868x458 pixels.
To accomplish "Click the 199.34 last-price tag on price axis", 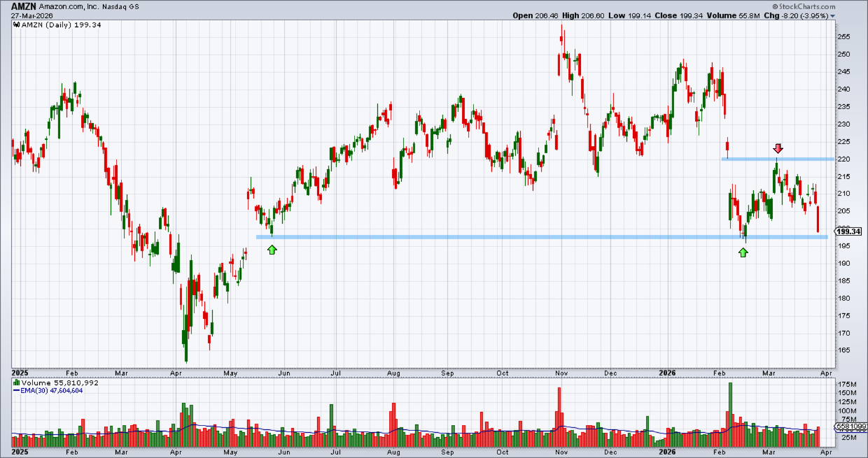I will pos(848,231).
